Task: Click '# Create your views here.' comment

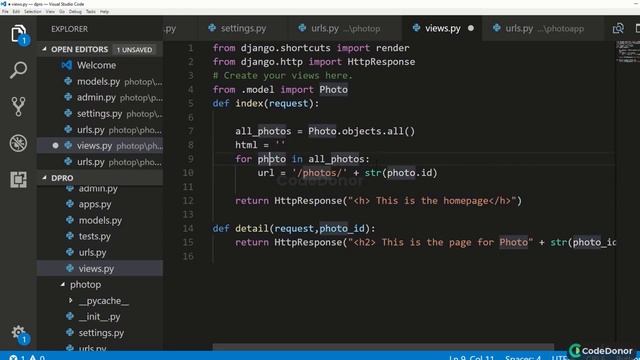Action: click(x=282, y=76)
